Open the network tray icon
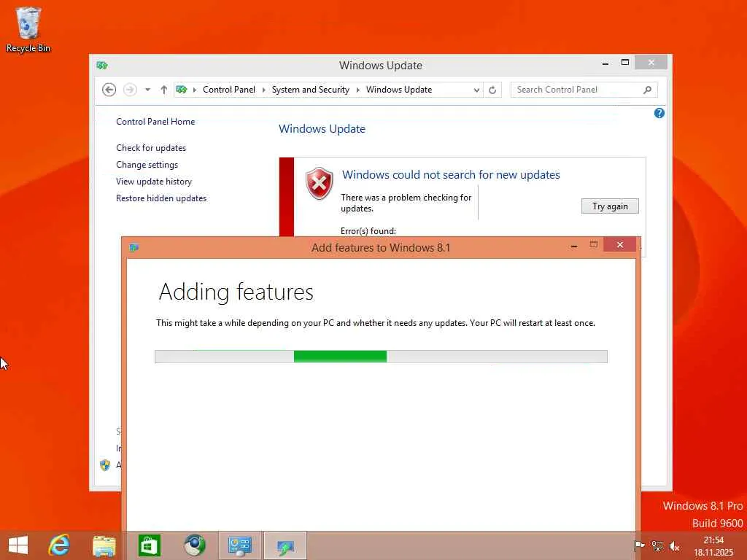The width and height of the screenshot is (747, 560). [x=657, y=545]
